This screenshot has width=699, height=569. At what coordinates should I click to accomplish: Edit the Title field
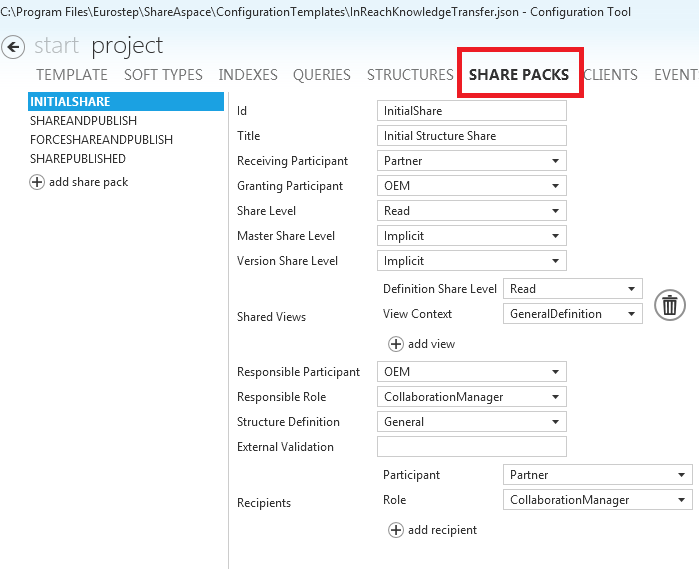[472, 136]
